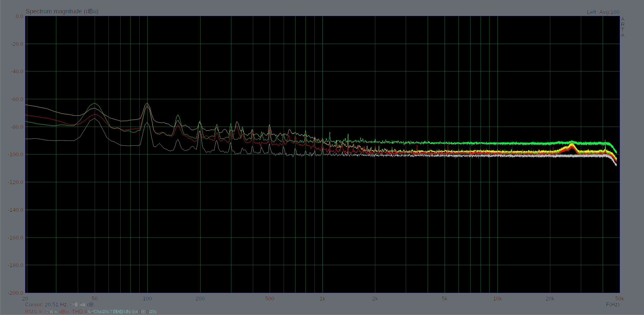Click the -60.0 y-axis label
644x315 pixels.
[17, 99]
